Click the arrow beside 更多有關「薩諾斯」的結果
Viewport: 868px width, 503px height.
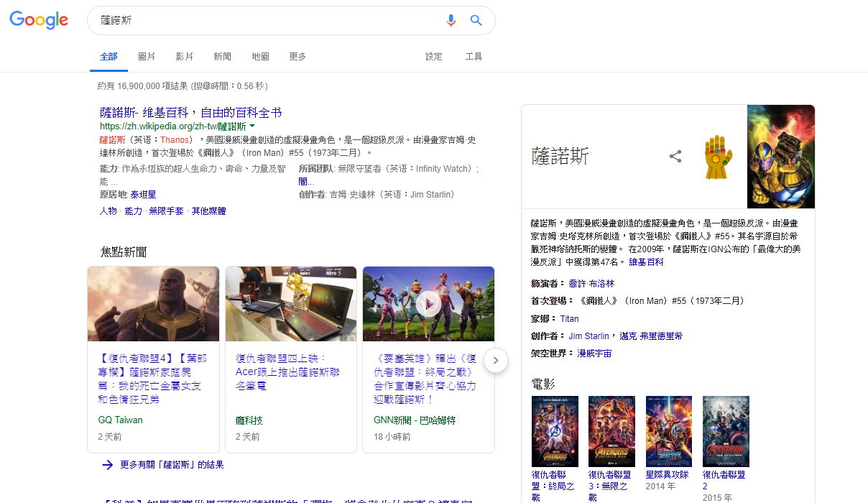point(108,465)
